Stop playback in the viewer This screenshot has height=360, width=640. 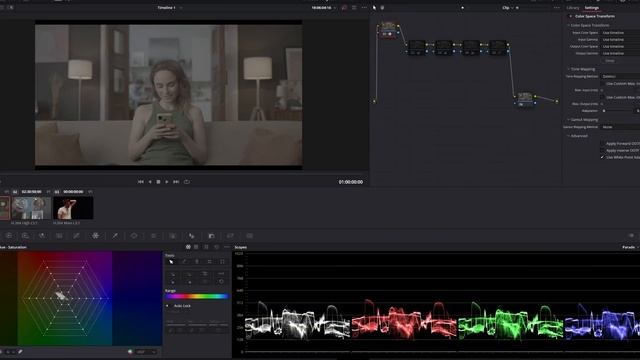point(158,182)
